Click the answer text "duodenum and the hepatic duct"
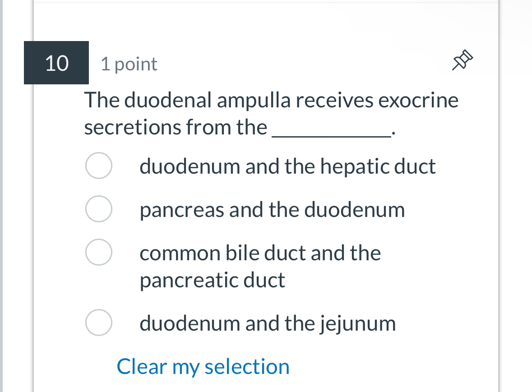The height and width of the screenshot is (392, 532). 287,166
